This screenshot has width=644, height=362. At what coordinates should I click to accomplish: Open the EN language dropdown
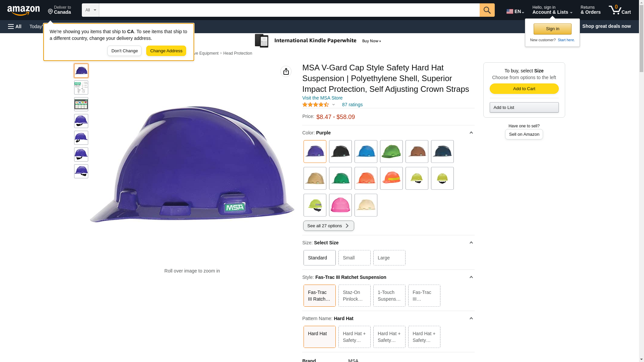click(515, 11)
